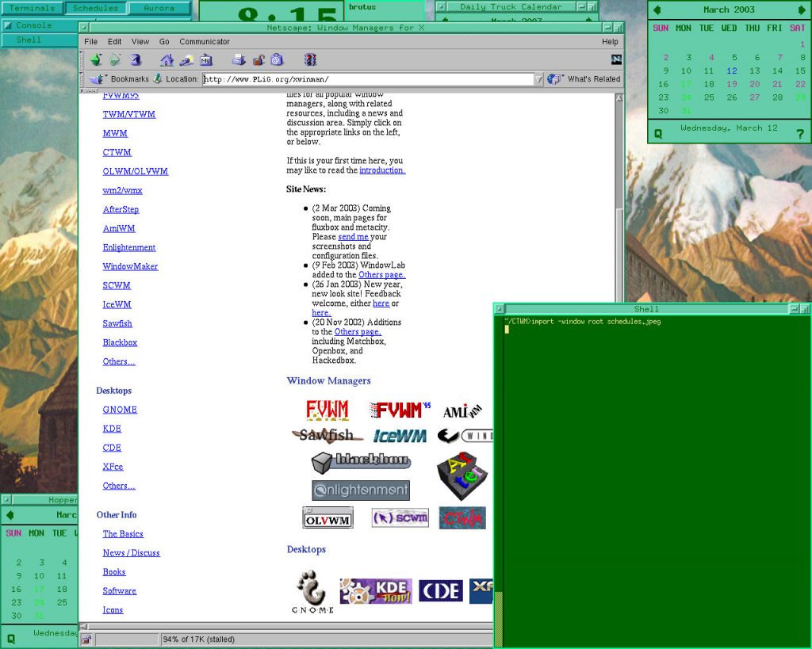Open the Location URL history dropdown
812x649 pixels.
[539, 79]
